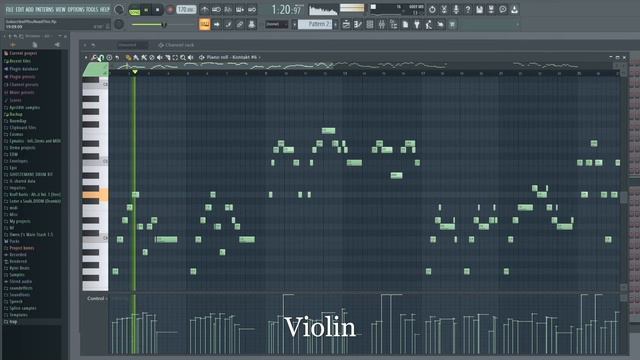Open the Piano roll - Kontakt target channel dropdown
This screenshot has width=640, height=360.
[x=232, y=58]
